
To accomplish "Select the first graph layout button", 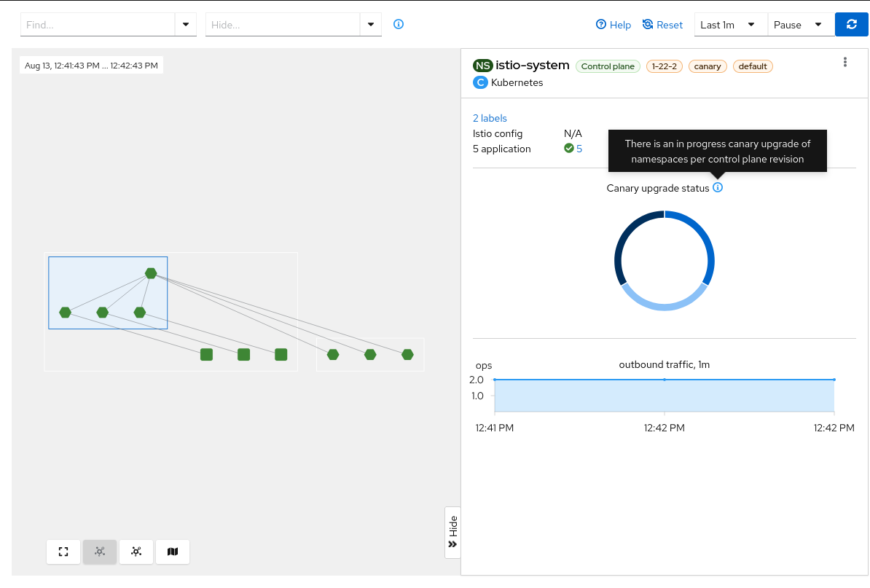I will (100, 552).
